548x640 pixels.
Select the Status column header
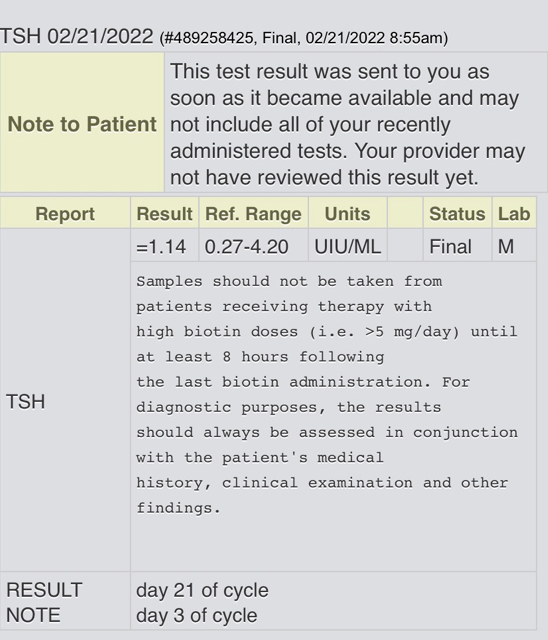click(x=457, y=213)
